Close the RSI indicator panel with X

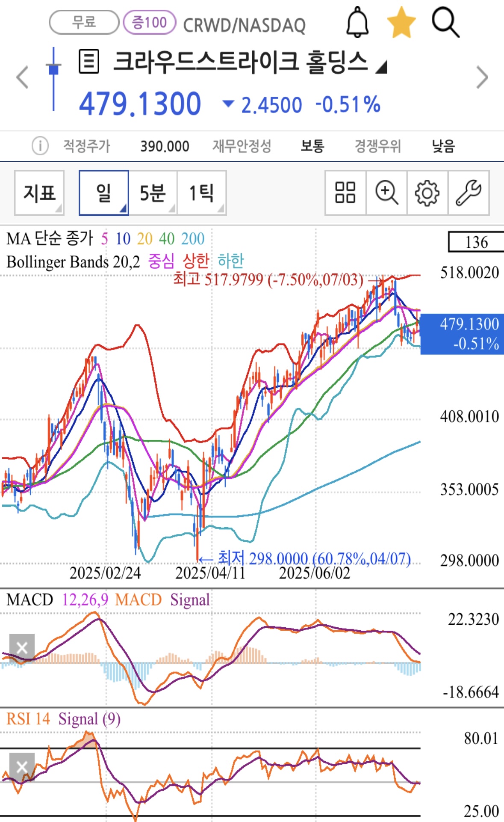(22, 767)
